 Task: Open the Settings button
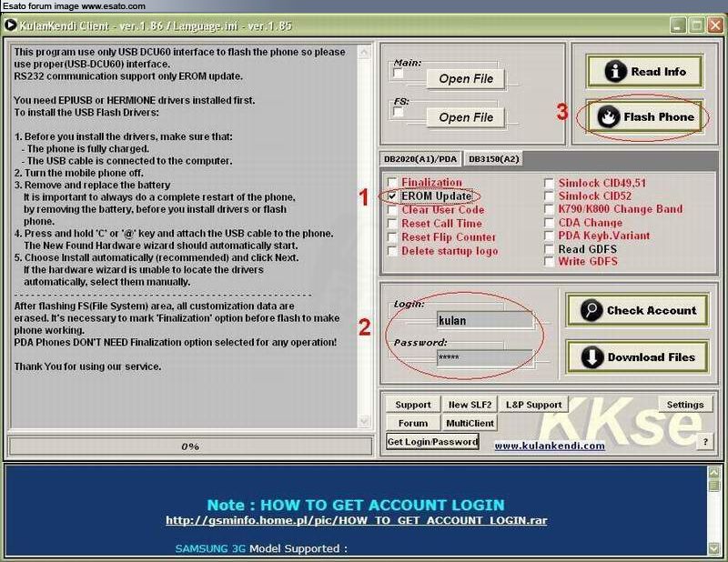[x=685, y=405]
